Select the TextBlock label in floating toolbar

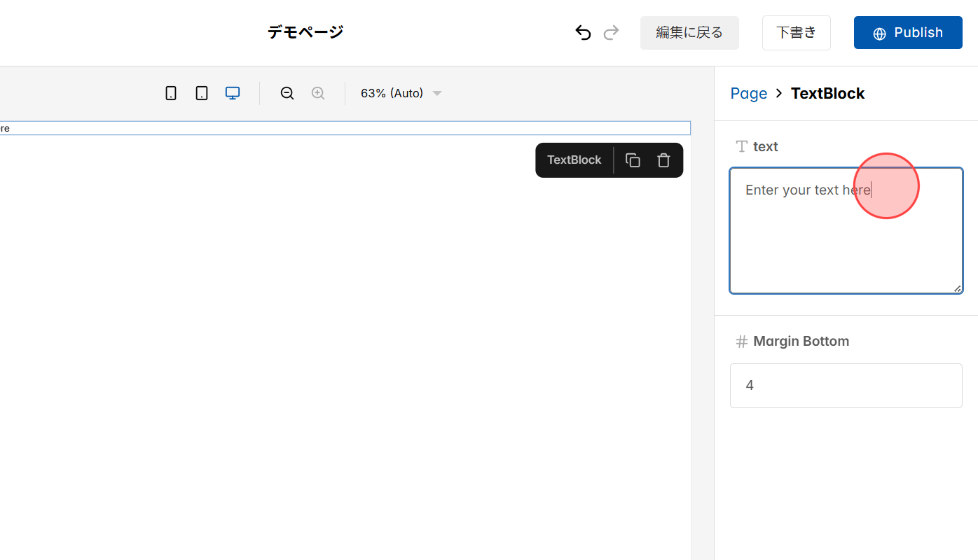[574, 160]
